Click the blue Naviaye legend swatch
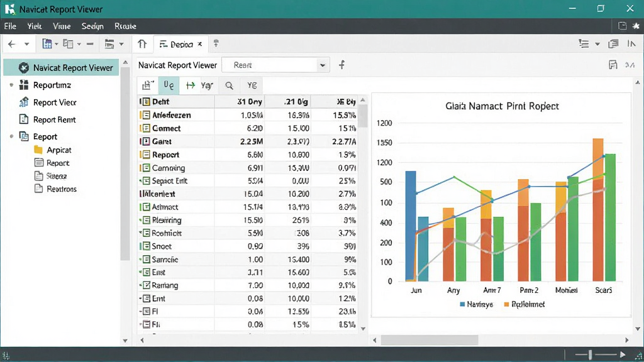This screenshot has width=644, height=362. point(462,304)
